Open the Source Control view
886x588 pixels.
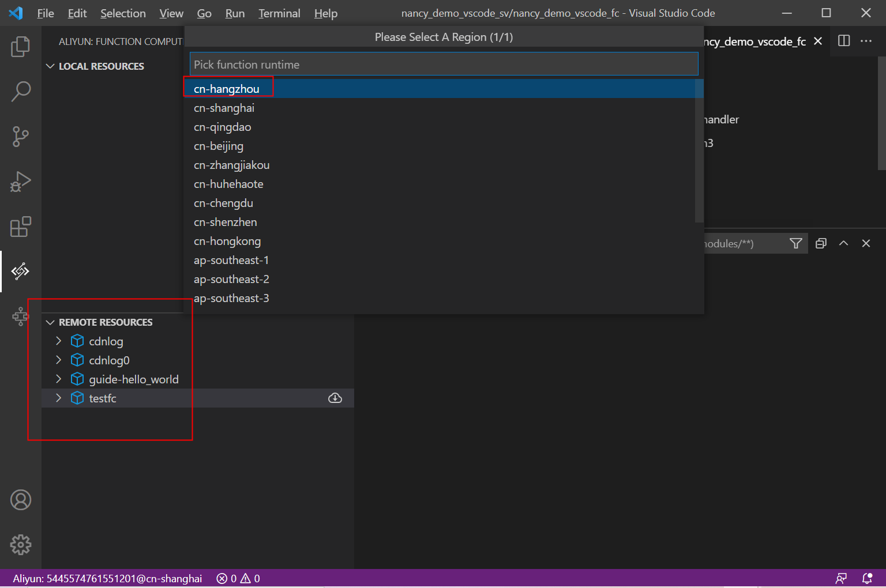[x=21, y=137]
